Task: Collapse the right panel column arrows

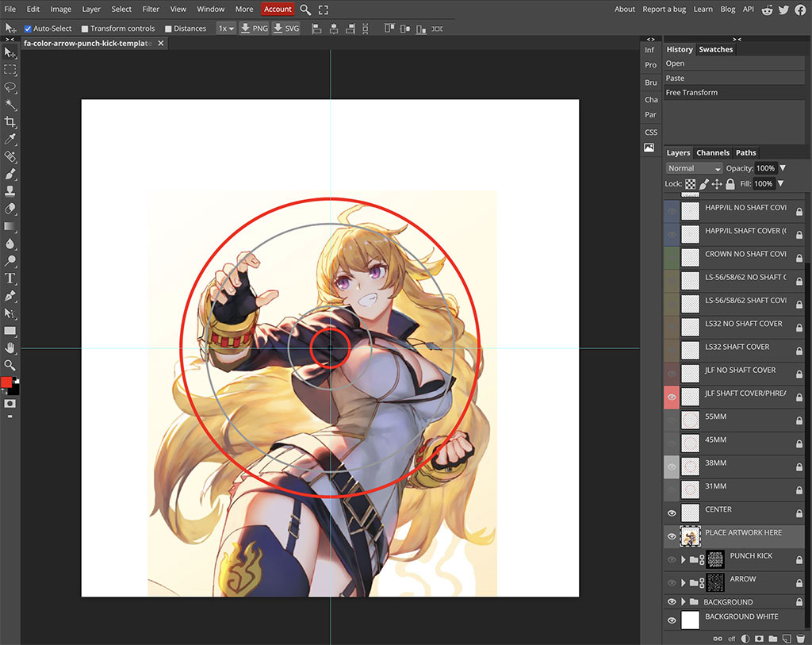Action: point(737,40)
